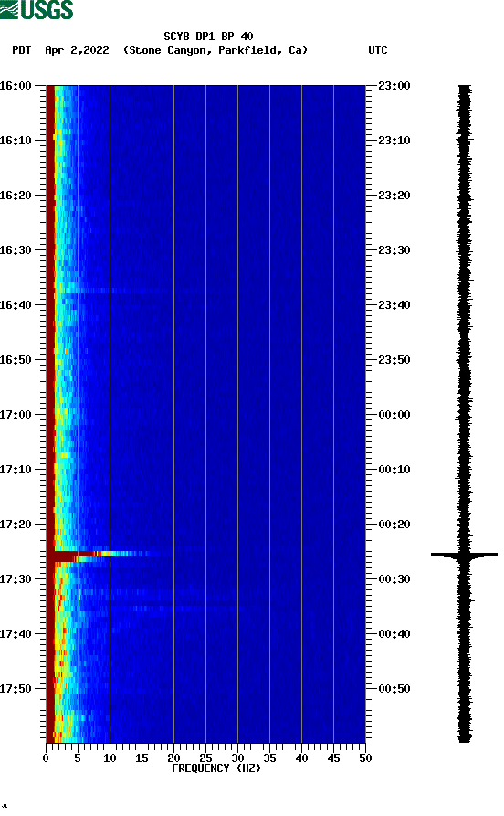The height and width of the screenshot is (816, 504).
Task: Click the 'FREQUENCY (HZ)' axis title
Action: 216,768
